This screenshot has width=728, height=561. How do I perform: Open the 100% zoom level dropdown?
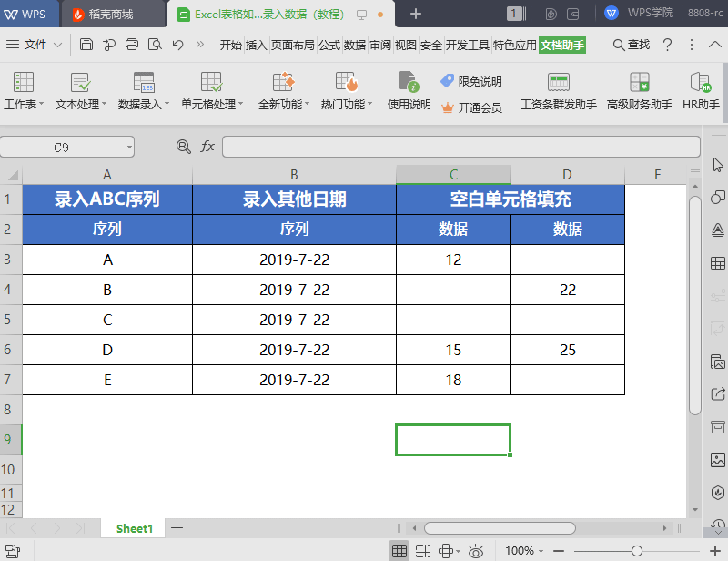pyautogui.click(x=524, y=551)
